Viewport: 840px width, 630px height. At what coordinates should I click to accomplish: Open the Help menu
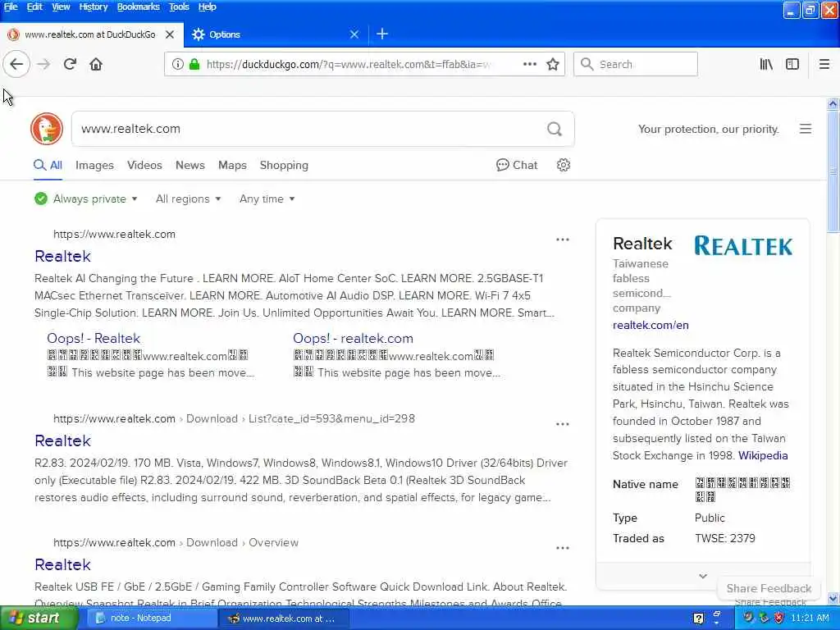207,7
